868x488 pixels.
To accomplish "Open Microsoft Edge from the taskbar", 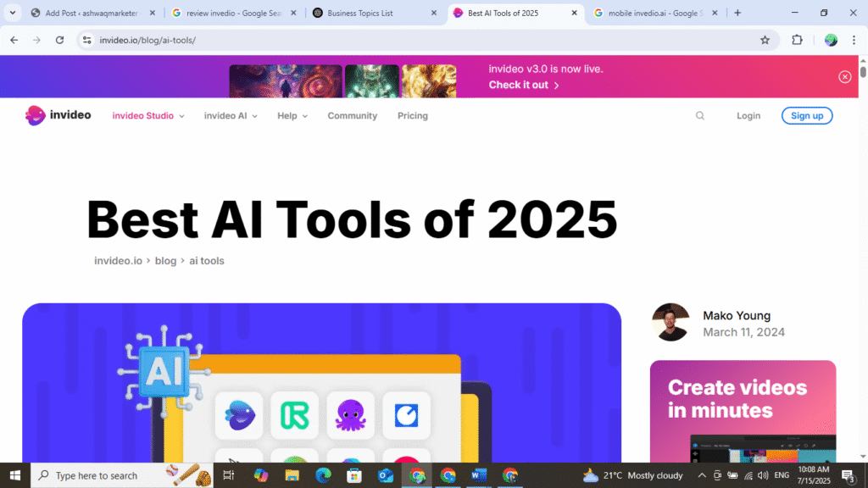I will [x=323, y=475].
